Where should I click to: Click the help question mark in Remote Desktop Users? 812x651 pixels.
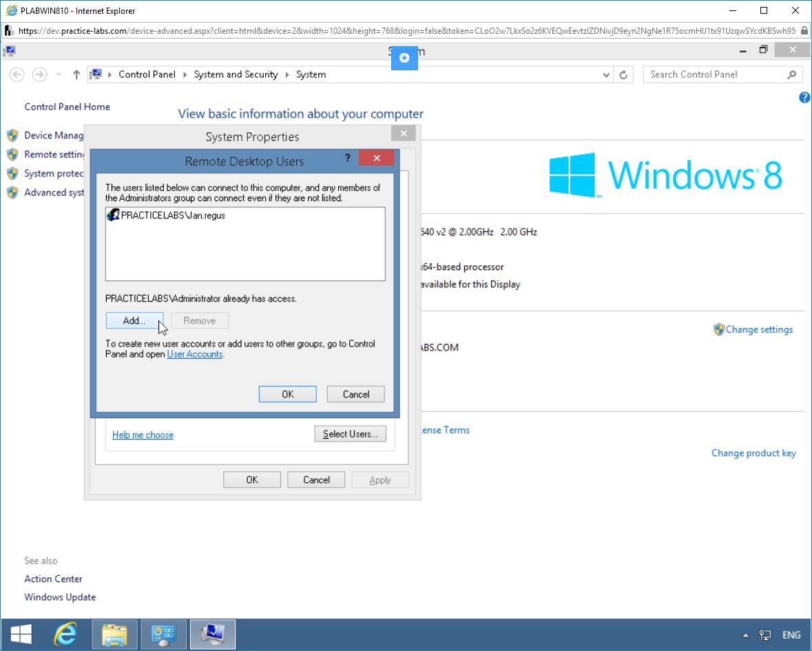coord(348,158)
